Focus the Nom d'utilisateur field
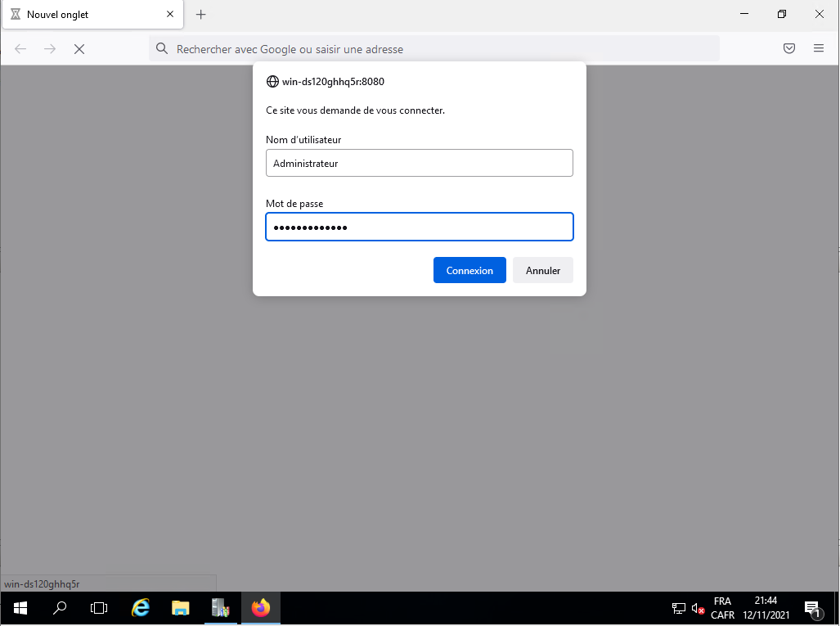Viewport: 840px width, 626px height. coord(419,163)
